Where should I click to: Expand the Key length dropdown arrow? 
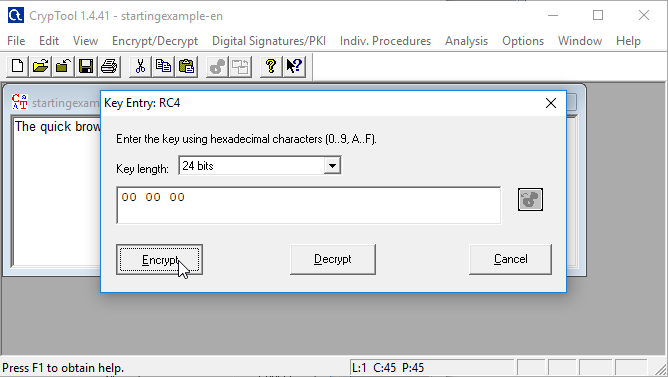pyautogui.click(x=332, y=166)
